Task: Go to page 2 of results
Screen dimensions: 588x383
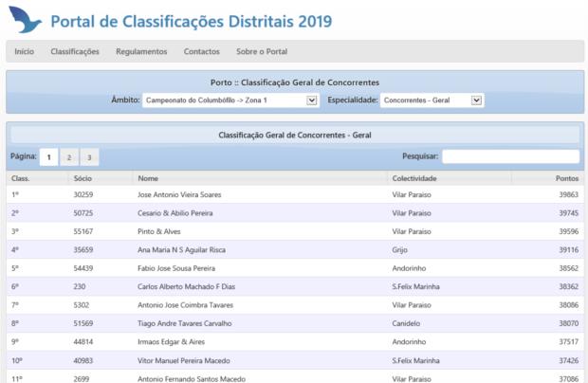Action: tap(70, 156)
